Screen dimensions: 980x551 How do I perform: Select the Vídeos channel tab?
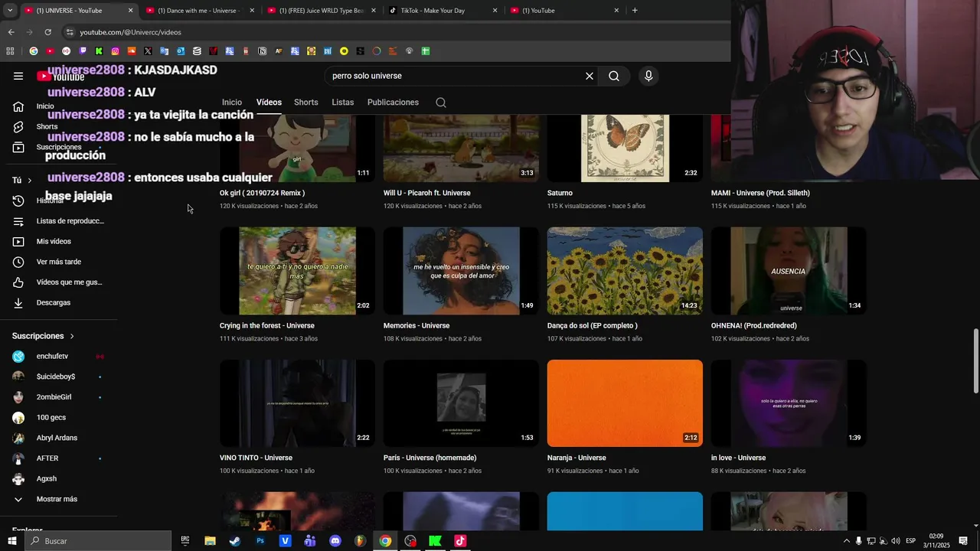[269, 103]
